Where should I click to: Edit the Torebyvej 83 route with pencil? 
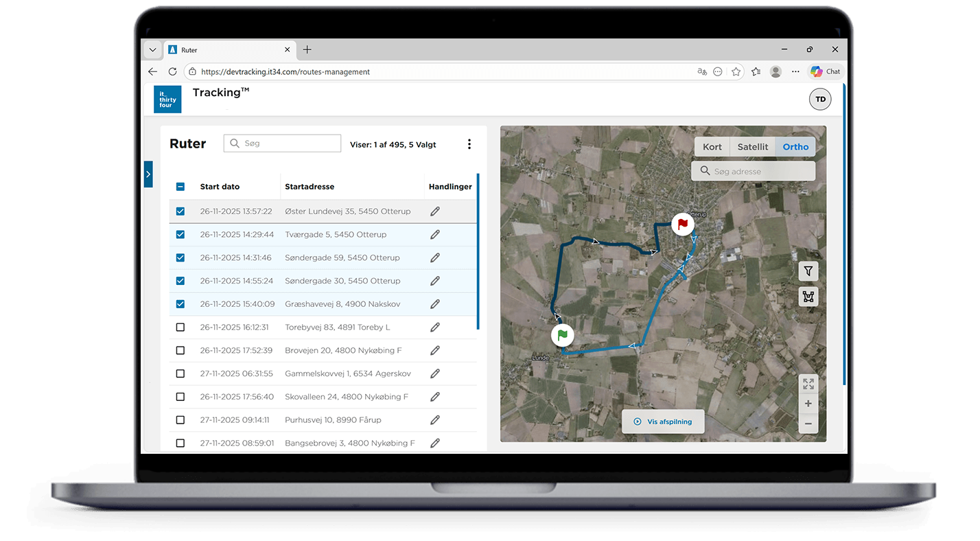(x=434, y=327)
